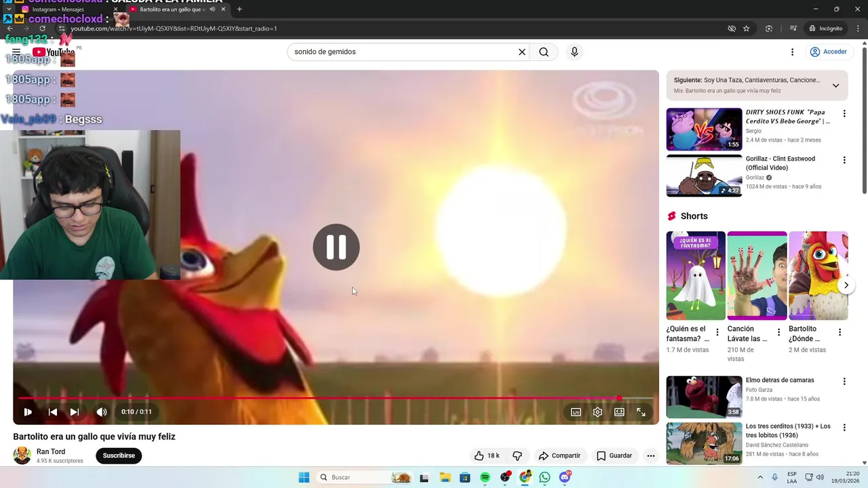This screenshot has width=868, height=488.
Task: Clear the search query with X
Action: (x=522, y=52)
